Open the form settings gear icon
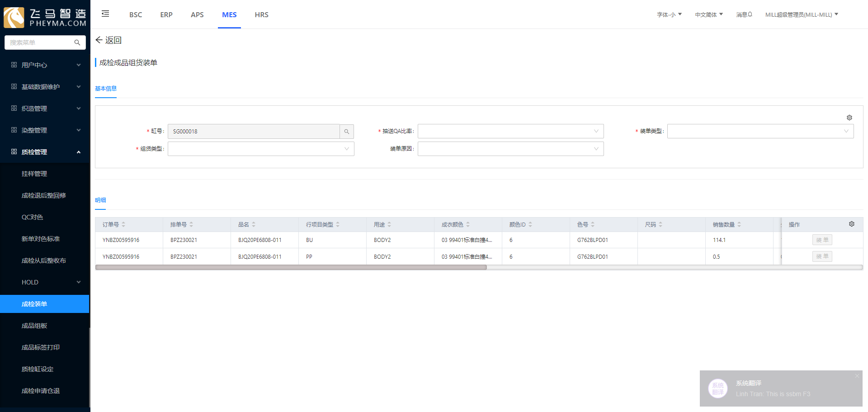Screen dimensions: 868x412 click(x=849, y=118)
